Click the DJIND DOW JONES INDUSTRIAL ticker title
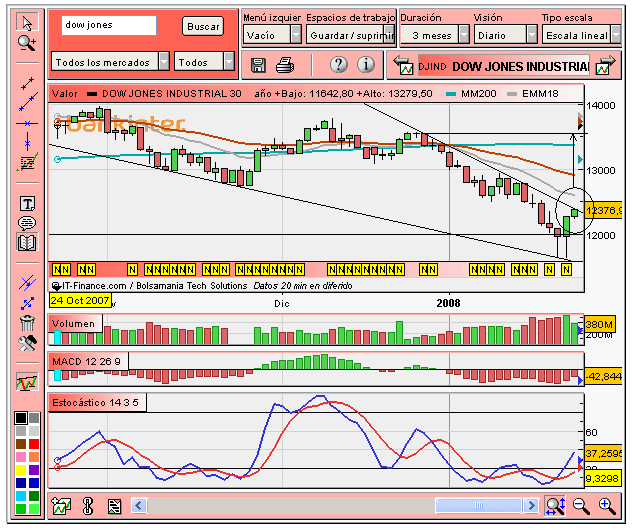 point(504,66)
